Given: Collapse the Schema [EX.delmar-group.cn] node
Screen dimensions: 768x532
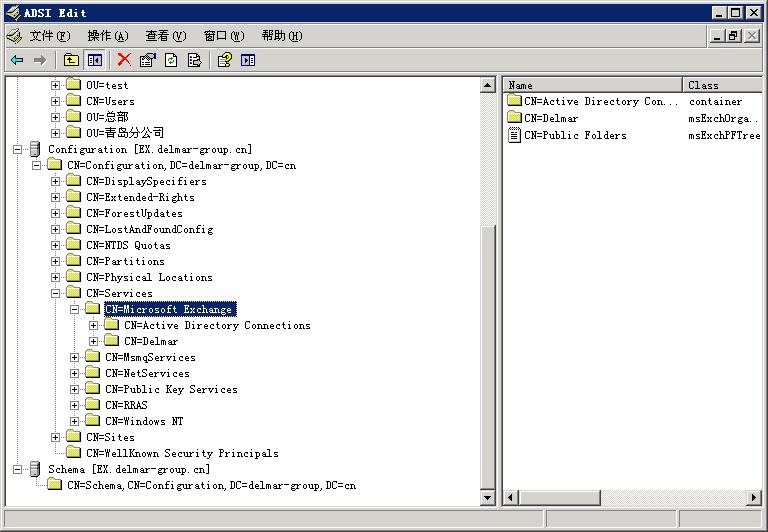Looking at the screenshot, I should tap(17, 469).
